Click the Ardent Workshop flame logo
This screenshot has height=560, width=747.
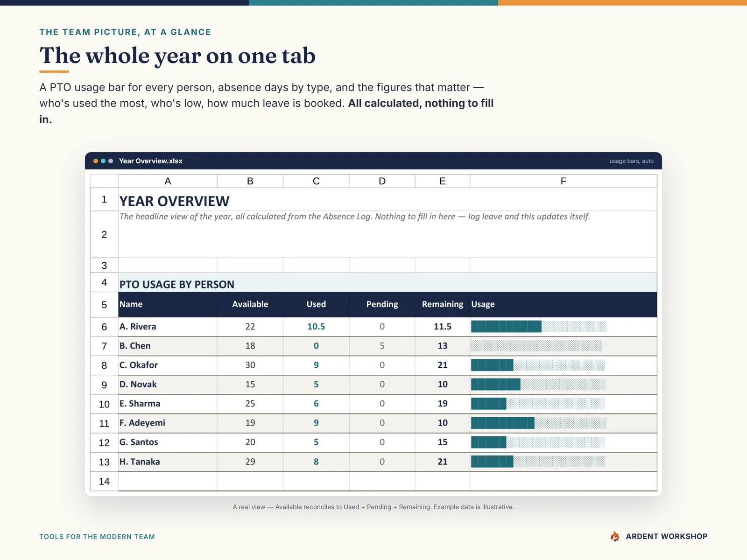click(615, 536)
